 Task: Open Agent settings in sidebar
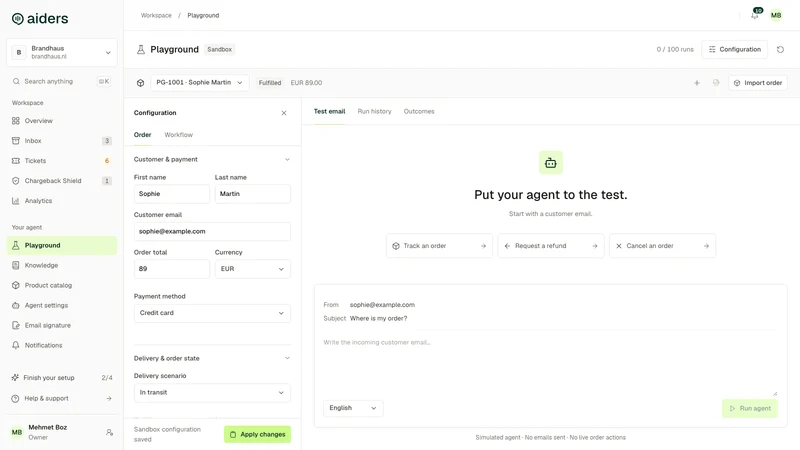click(x=62, y=305)
